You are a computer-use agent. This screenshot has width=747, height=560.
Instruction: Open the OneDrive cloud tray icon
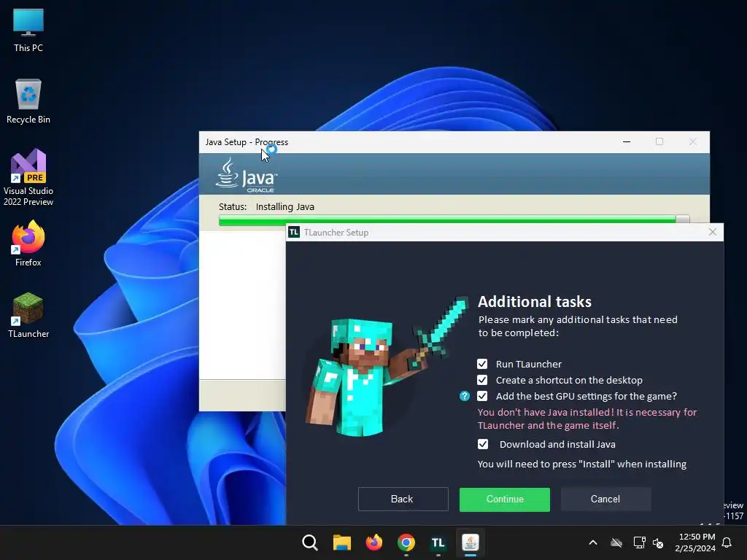616,542
